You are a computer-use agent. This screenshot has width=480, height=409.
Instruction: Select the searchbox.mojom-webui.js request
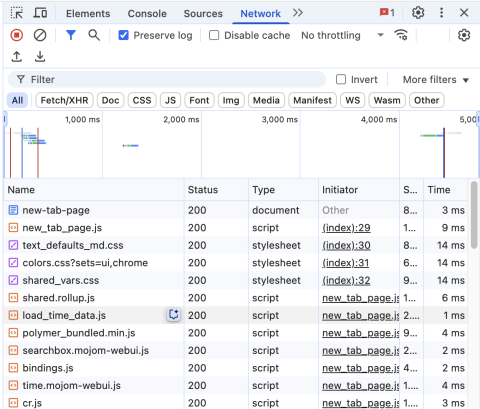click(235, 351)
